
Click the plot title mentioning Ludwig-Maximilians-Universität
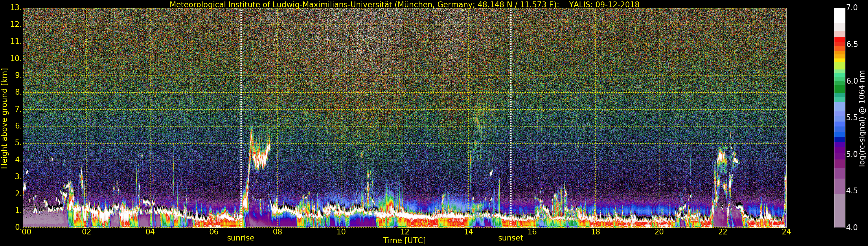click(404, 4)
